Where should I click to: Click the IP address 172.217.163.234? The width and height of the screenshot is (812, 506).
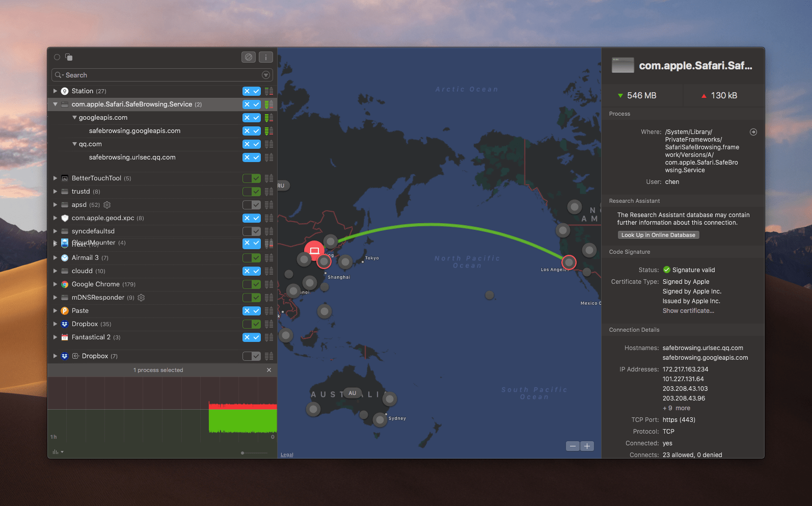pos(685,369)
